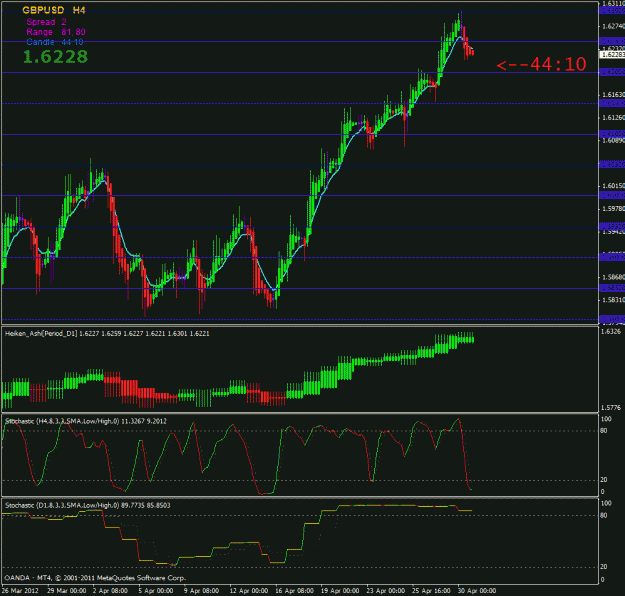
Task: Click the white current price tag 1.6228
Action: coord(612,54)
